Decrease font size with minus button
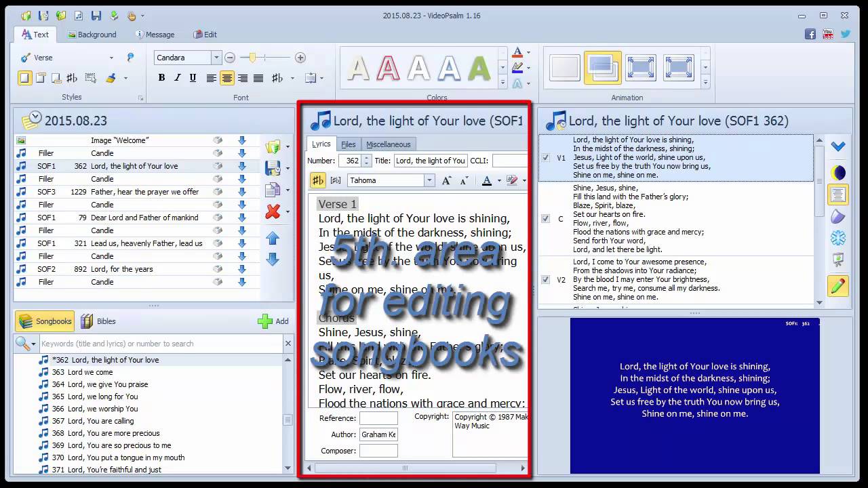Image resolution: width=868 pixels, height=488 pixels. 230,58
